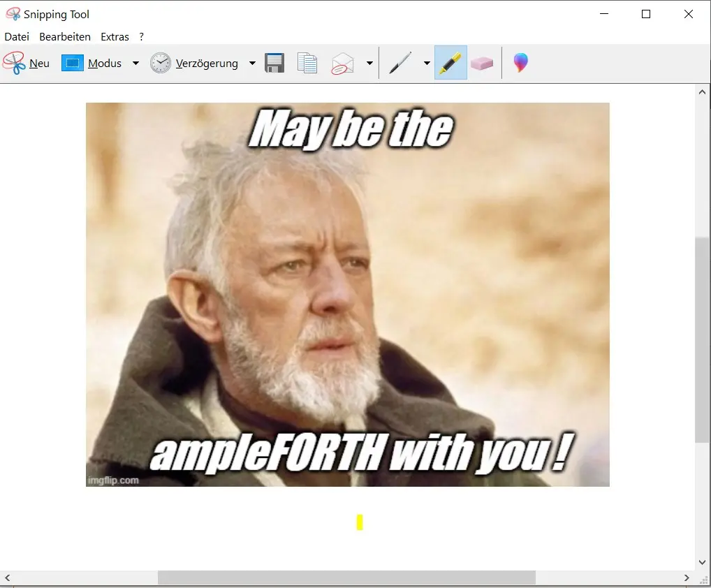The height and width of the screenshot is (588, 711).
Task: Select the pink eraser tool
Action: (x=482, y=63)
